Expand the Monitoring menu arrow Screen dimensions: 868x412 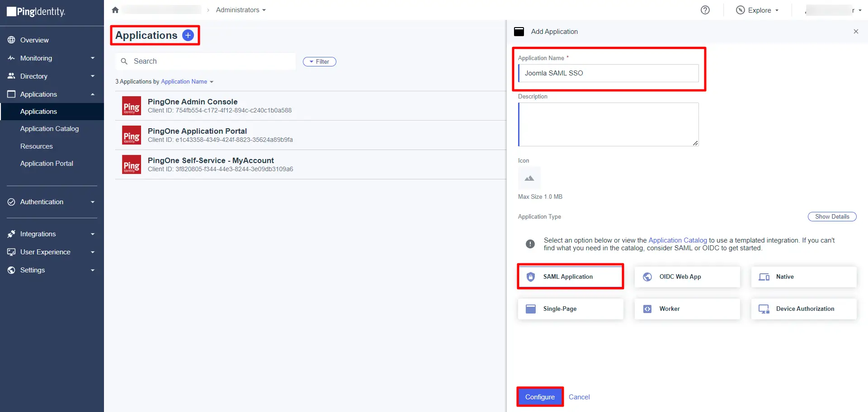[93, 58]
